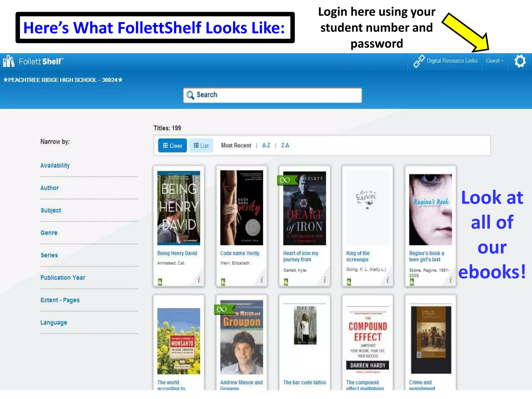532x399 pixels.
Task: Sort titles Z-A
Action: pos(285,145)
